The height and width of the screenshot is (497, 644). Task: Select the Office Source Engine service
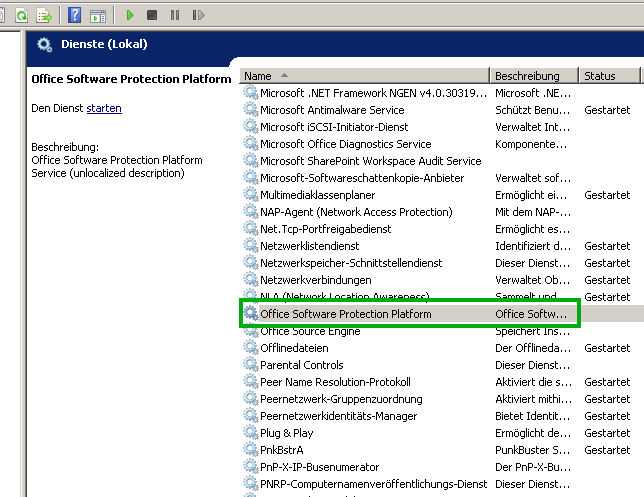[x=310, y=331]
